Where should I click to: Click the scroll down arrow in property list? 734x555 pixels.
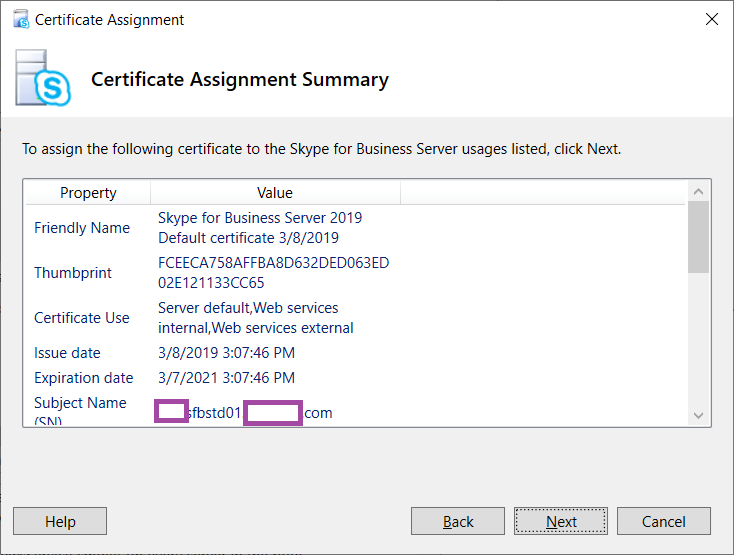click(x=698, y=416)
